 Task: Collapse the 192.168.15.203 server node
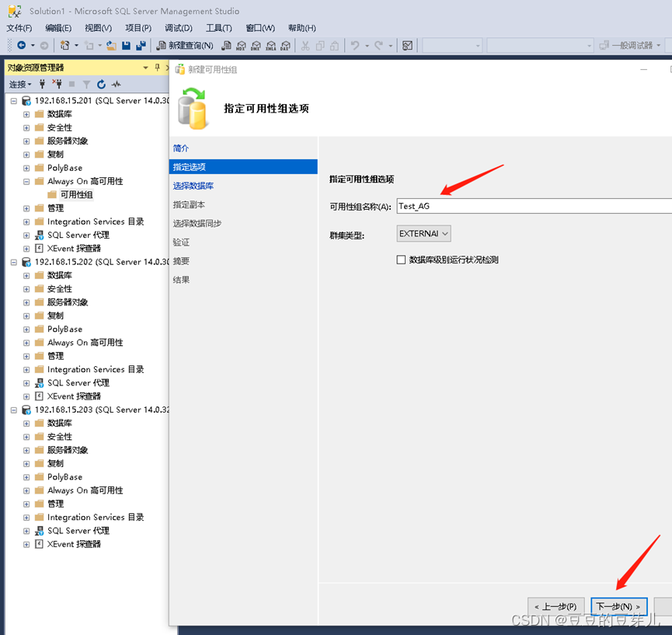click(14, 410)
